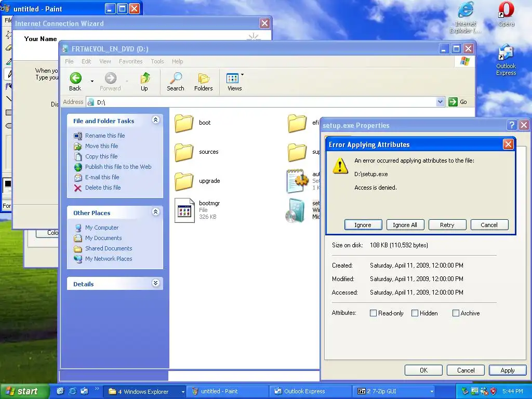Select the autorun settings file icon
Screen dimensions: 532x399
click(x=297, y=181)
